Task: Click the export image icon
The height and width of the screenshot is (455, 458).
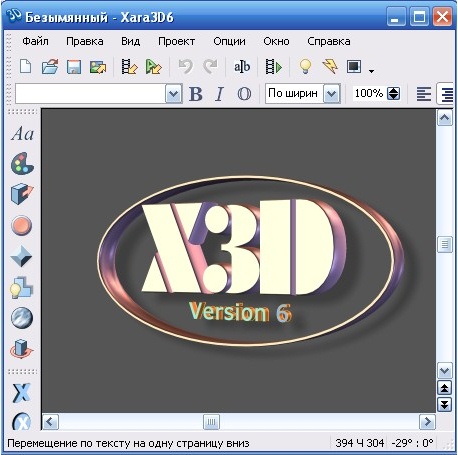Action: point(98,66)
